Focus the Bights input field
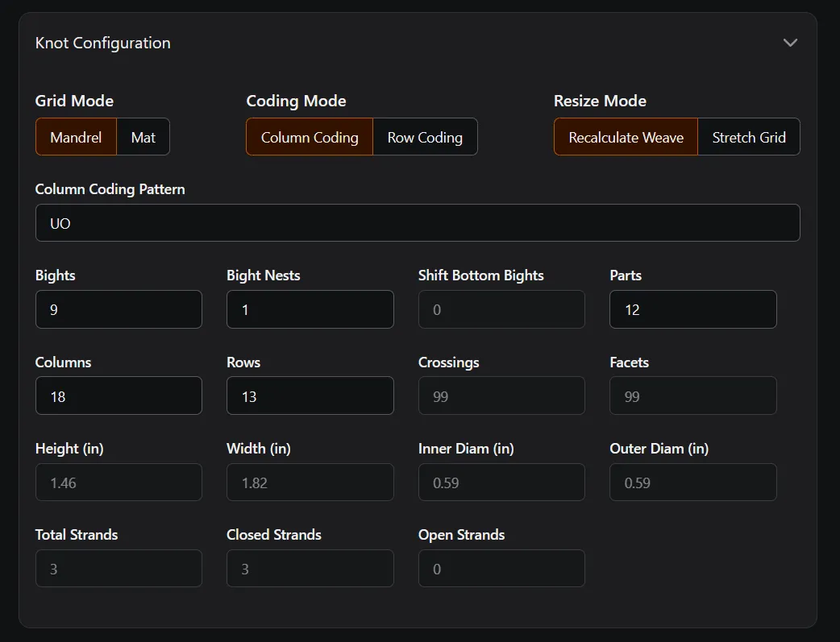This screenshot has height=642, width=840. click(119, 309)
